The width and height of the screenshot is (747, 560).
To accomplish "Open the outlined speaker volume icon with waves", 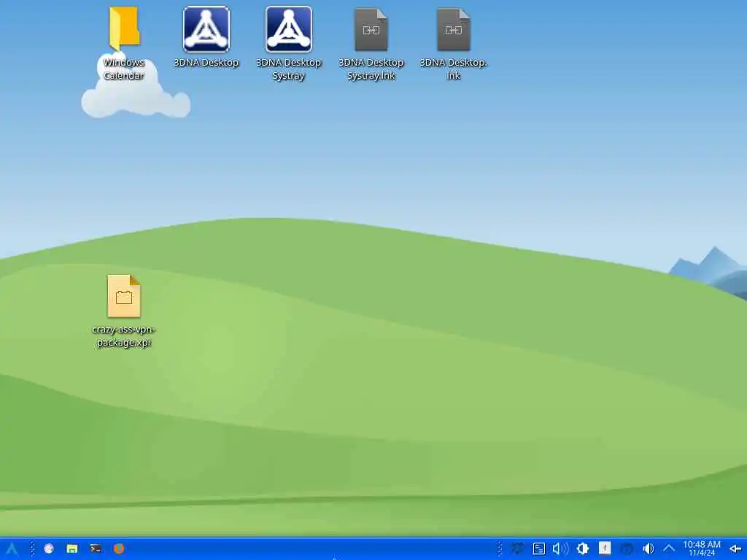I will click(x=561, y=548).
